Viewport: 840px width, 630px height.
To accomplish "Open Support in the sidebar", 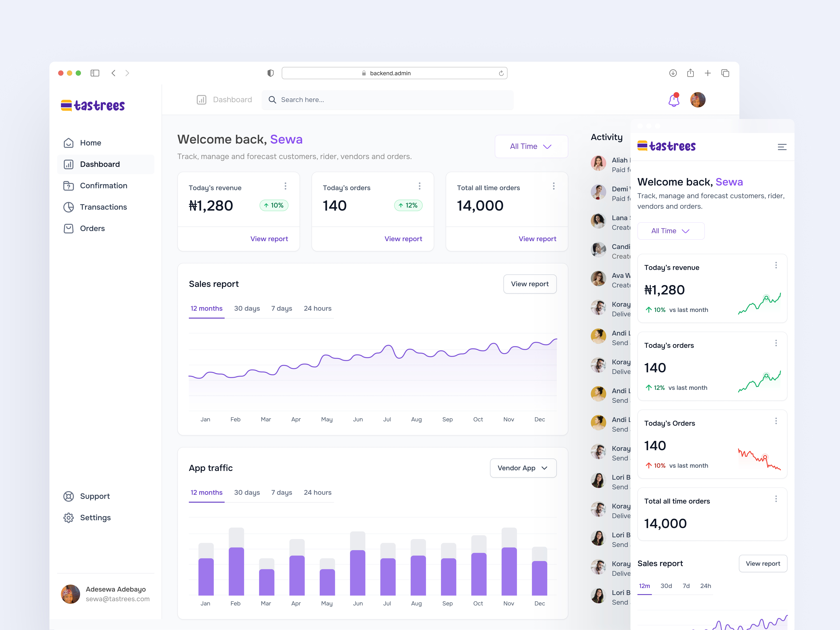I will 106,496.
